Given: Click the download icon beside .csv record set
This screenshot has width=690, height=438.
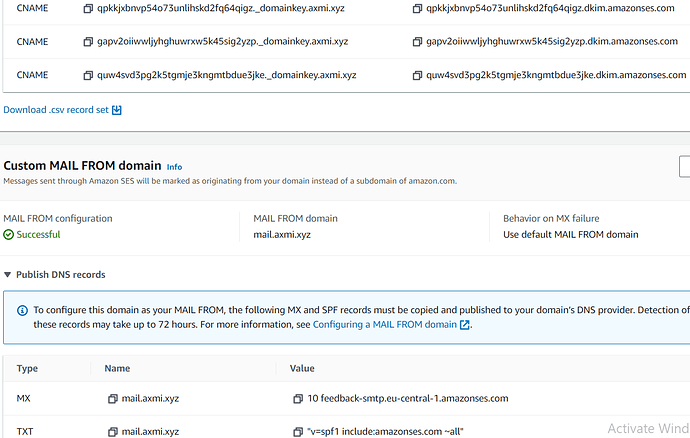Looking at the screenshot, I should pyautogui.click(x=117, y=110).
